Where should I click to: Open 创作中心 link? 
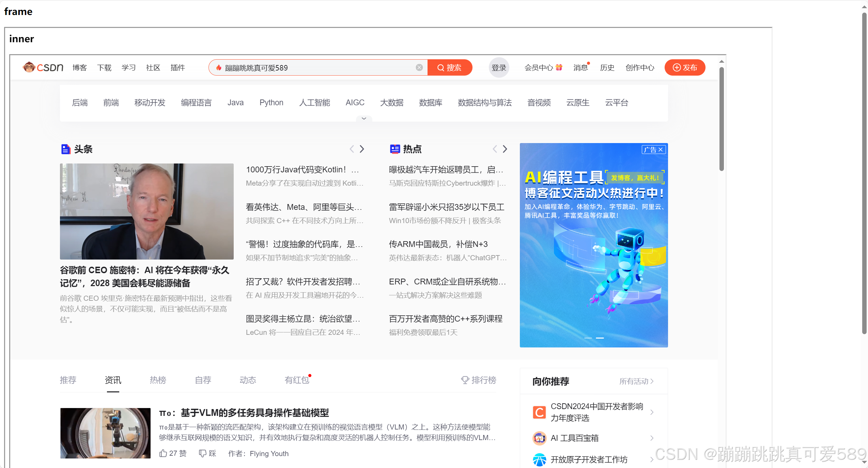click(640, 67)
